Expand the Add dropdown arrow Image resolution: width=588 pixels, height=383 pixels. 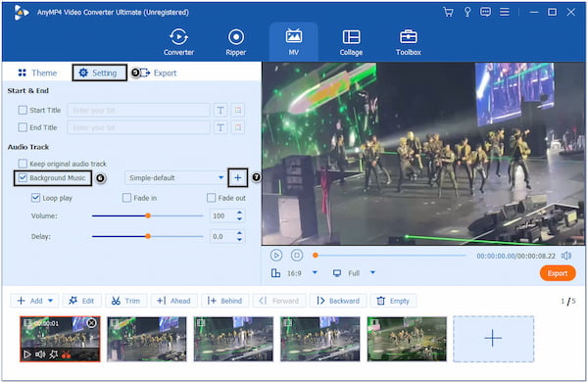(x=51, y=301)
